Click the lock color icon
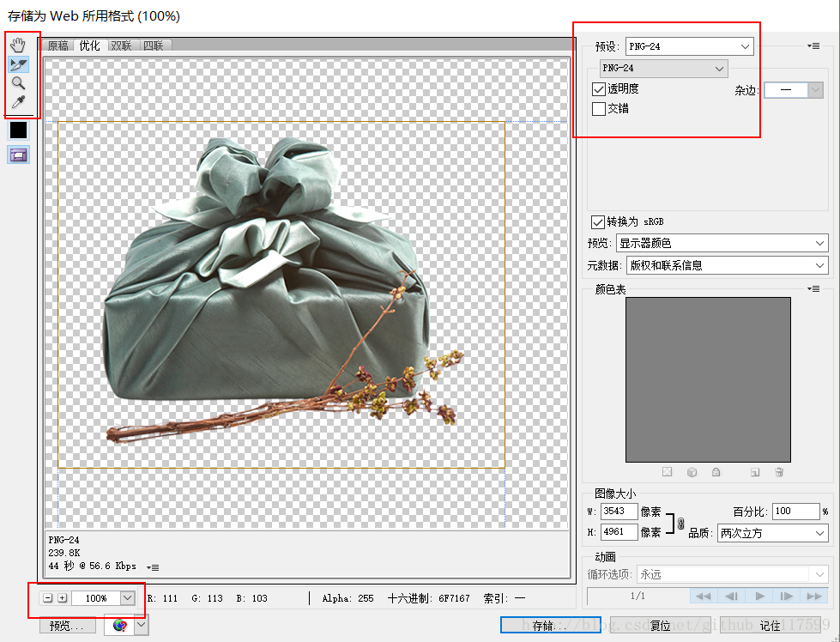 point(716,472)
